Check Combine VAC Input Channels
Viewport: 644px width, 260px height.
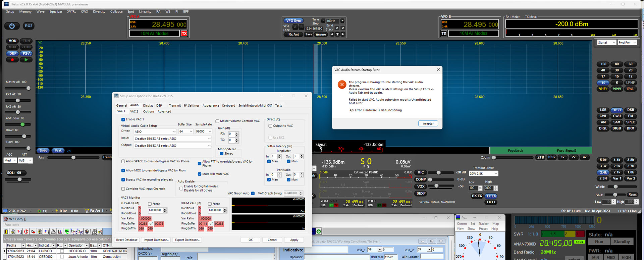123,189
